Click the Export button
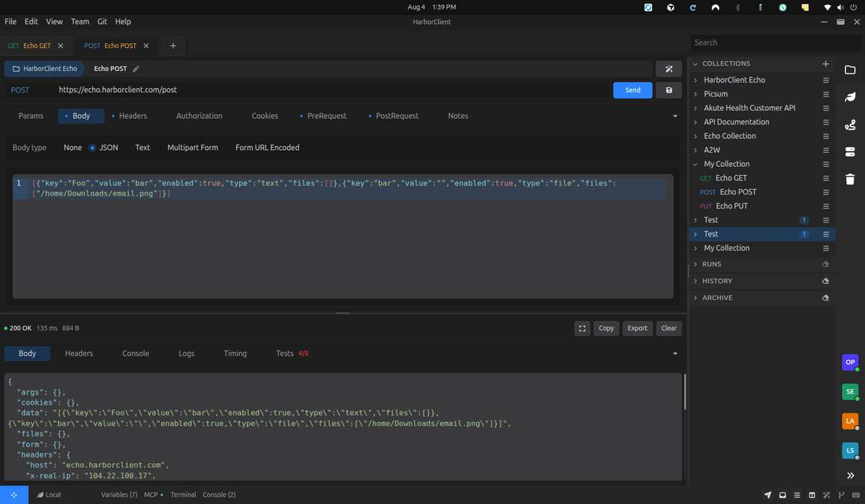Viewport: 865px width, 504px height. point(637,328)
